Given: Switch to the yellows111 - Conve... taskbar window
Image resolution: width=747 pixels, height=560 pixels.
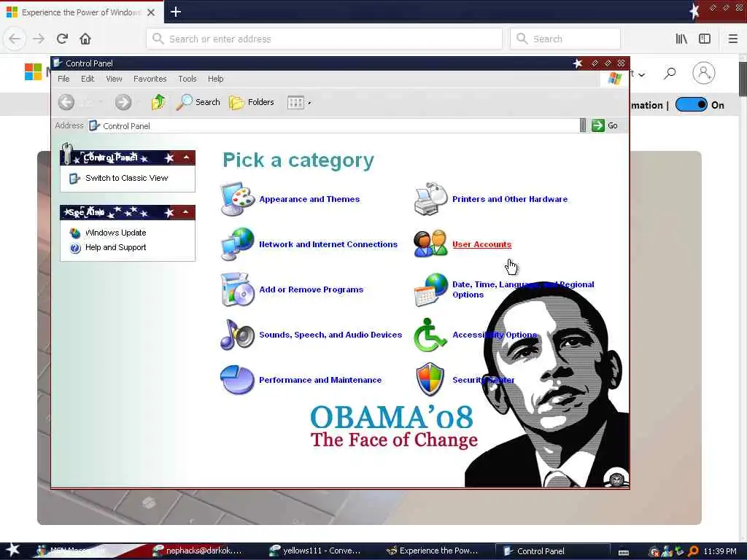Looking at the screenshot, I should [x=315, y=551].
